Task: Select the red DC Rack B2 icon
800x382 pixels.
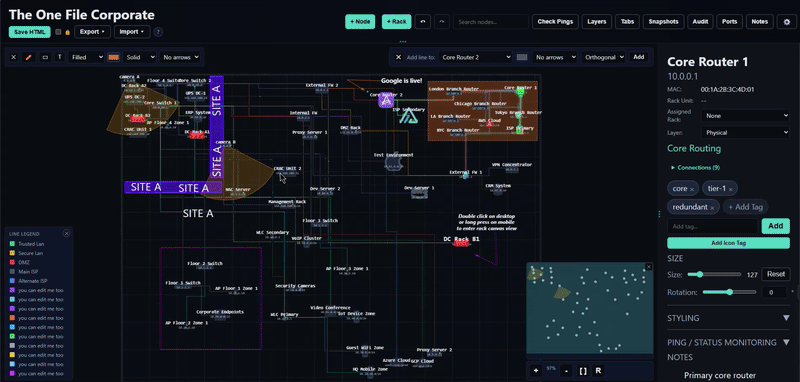Action: tap(138, 119)
